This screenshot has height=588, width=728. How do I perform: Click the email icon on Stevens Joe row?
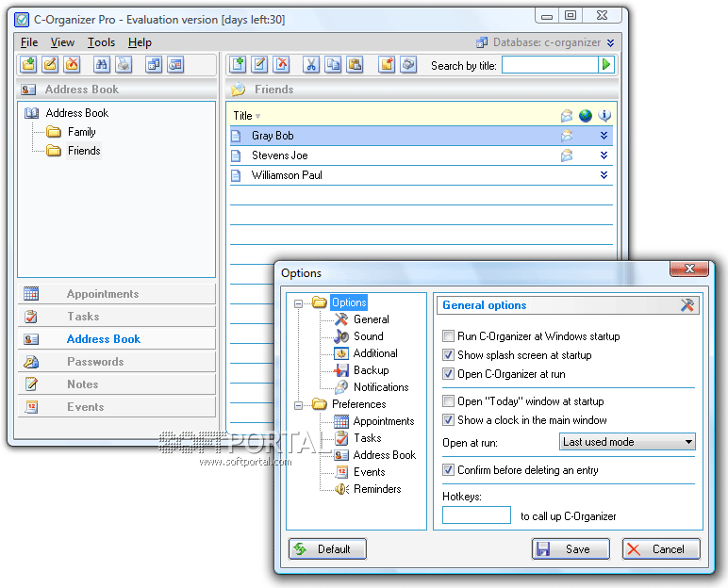click(x=567, y=155)
